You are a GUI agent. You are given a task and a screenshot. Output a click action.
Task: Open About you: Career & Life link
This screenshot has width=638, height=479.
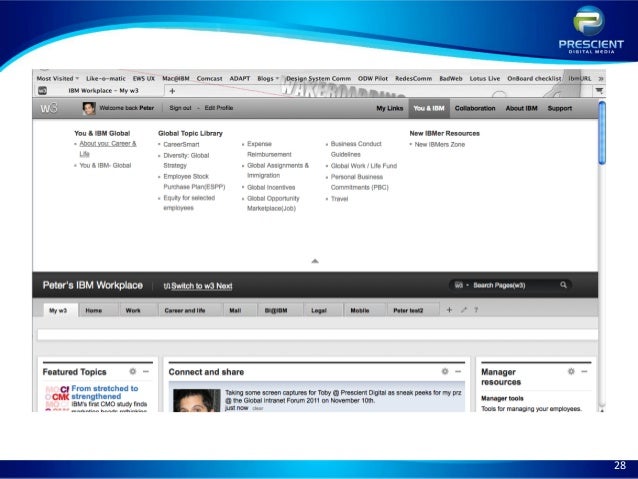[x=108, y=149]
